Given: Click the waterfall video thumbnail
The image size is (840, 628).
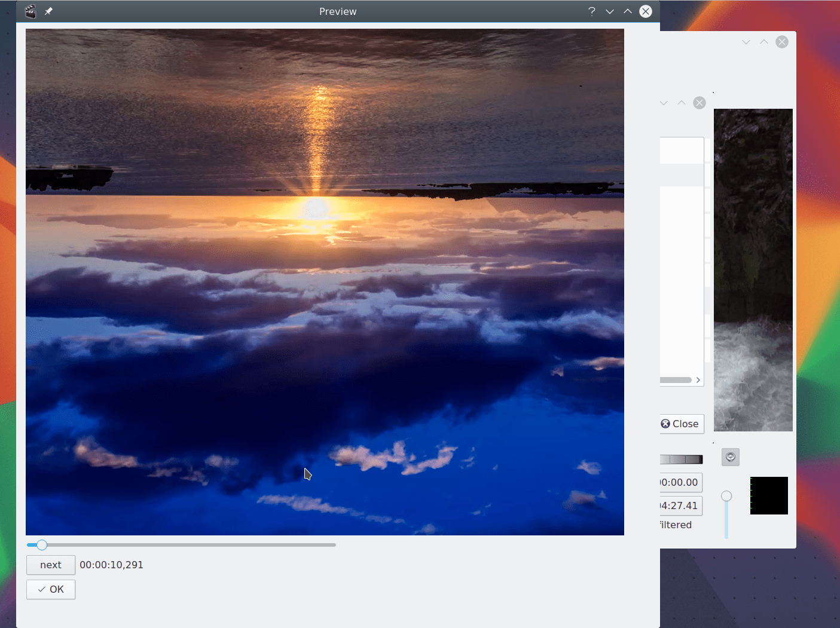Looking at the screenshot, I should [753, 269].
